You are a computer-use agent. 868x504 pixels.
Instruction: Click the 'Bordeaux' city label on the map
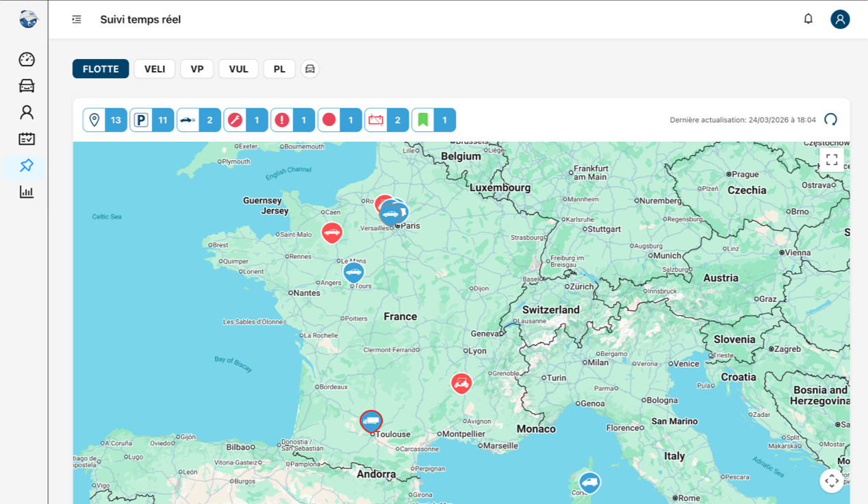(334, 387)
